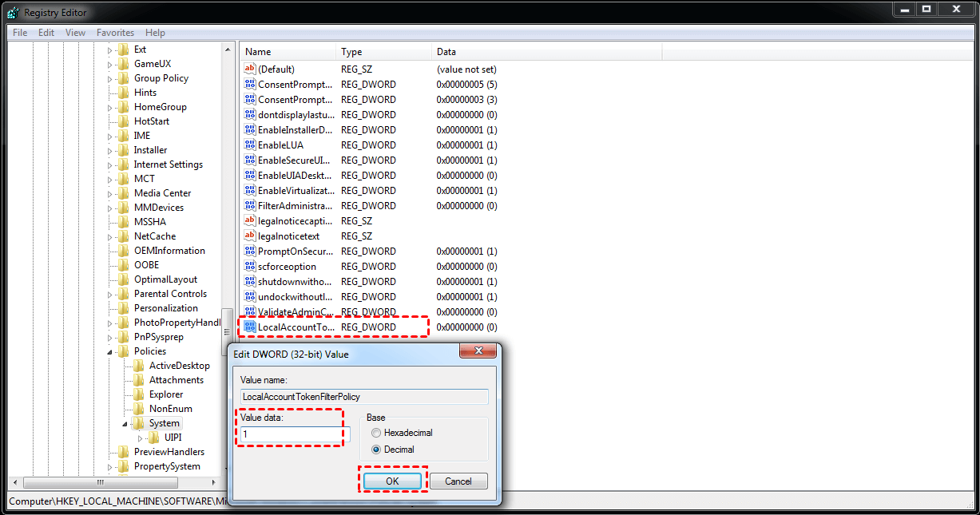Click the HotStart folder icon

click(x=124, y=121)
